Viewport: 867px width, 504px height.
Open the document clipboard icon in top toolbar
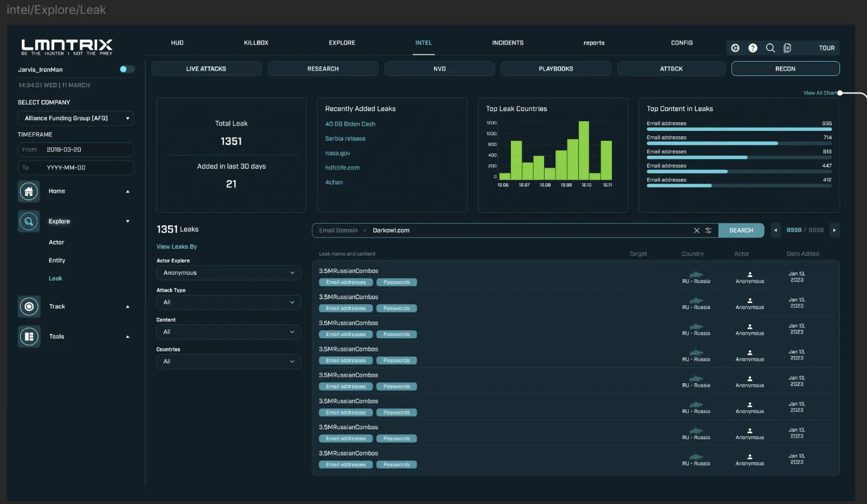coord(787,48)
